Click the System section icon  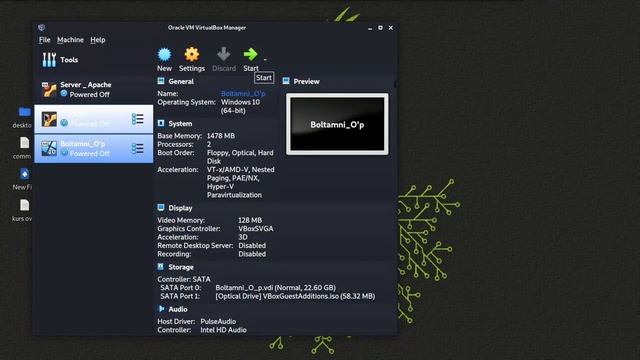[161, 123]
